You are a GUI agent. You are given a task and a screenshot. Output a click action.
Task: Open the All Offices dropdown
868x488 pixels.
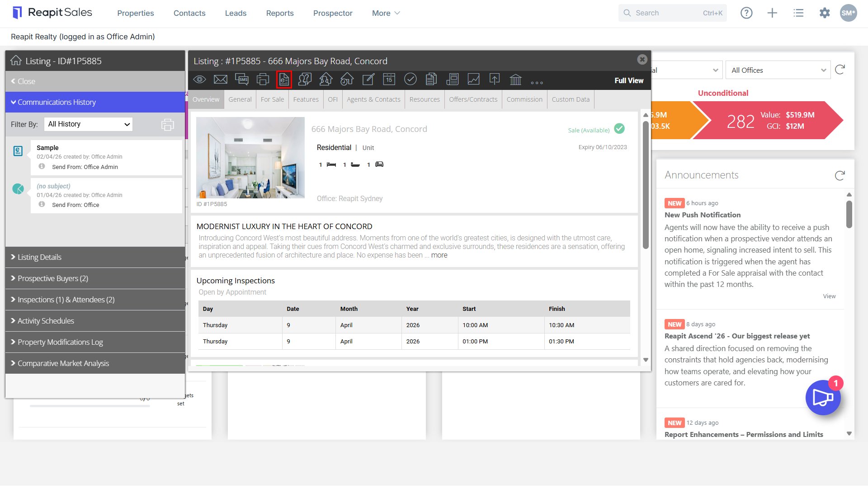(x=778, y=70)
